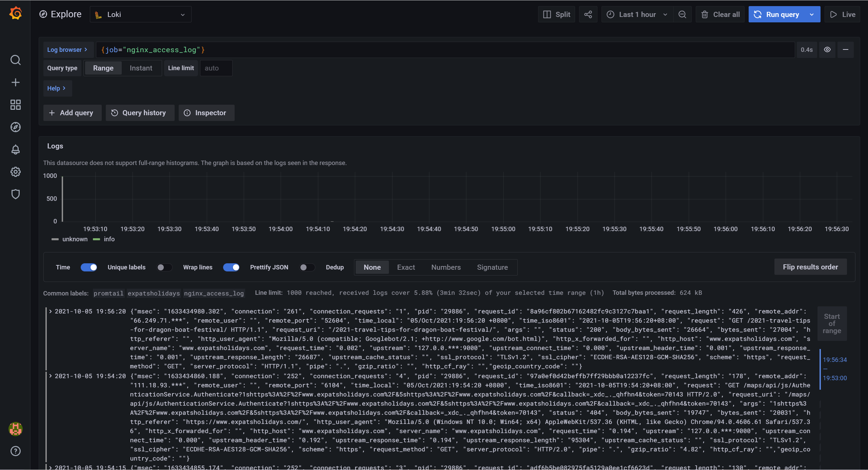Open the Configuration gear icon
Screen dimensions: 868x470
pyautogui.click(x=16, y=172)
